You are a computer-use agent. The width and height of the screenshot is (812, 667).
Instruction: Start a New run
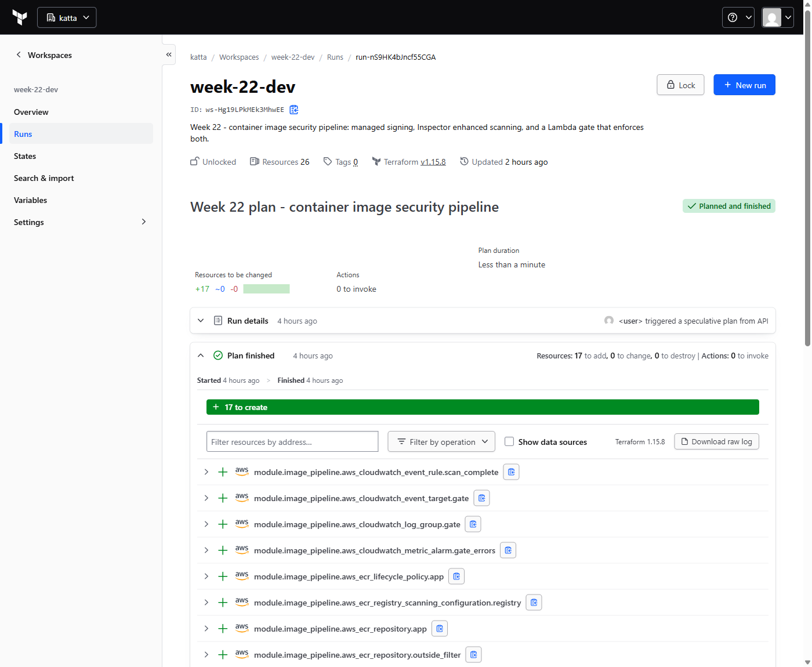(x=744, y=85)
